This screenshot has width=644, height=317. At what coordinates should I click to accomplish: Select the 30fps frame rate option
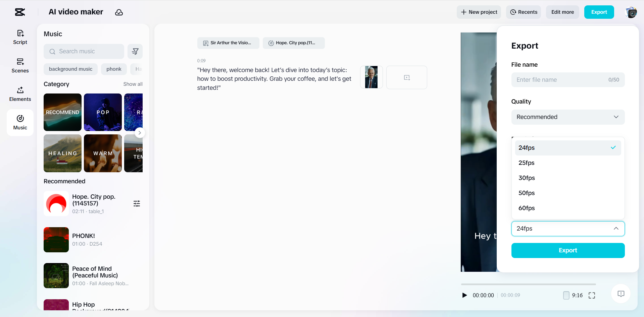point(526,178)
